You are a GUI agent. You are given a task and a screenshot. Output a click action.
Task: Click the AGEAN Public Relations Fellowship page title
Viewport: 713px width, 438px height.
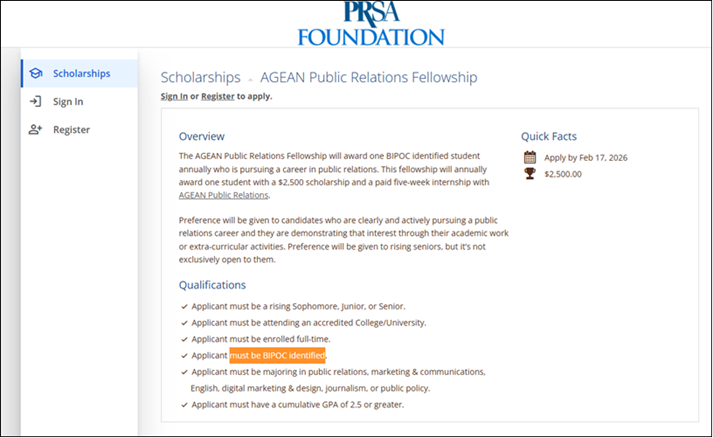click(368, 77)
